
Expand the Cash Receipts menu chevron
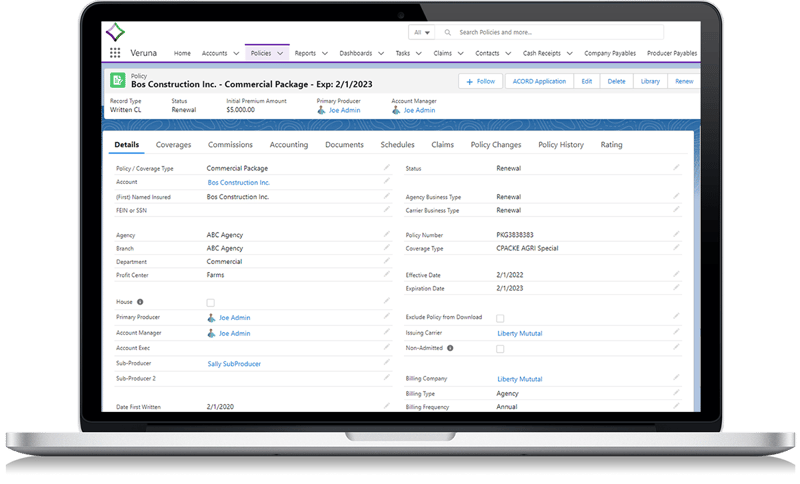pyautogui.click(x=569, y=53)
